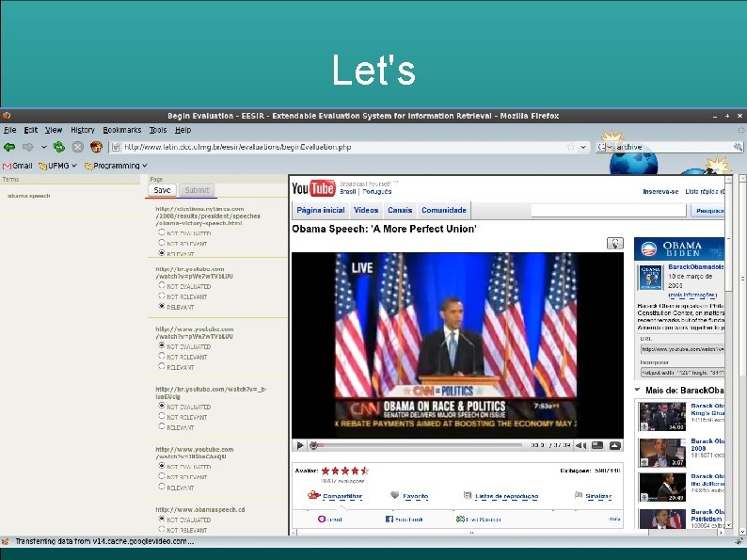
Task: Click the YouTube logo
Action: (x=313, y=188)
